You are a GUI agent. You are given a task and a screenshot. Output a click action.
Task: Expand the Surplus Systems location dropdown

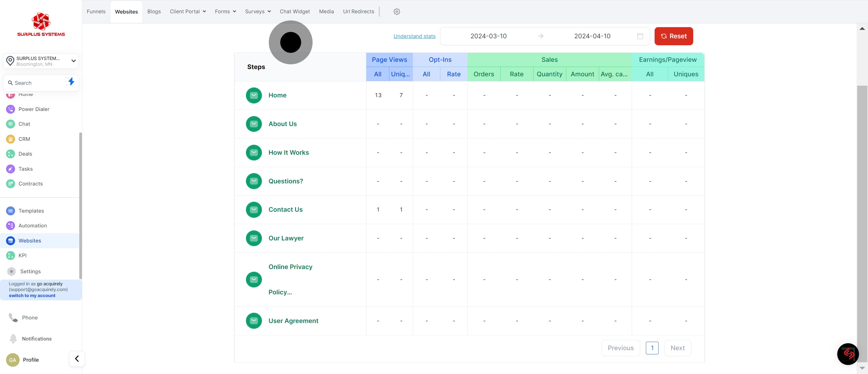coord(74,61)
